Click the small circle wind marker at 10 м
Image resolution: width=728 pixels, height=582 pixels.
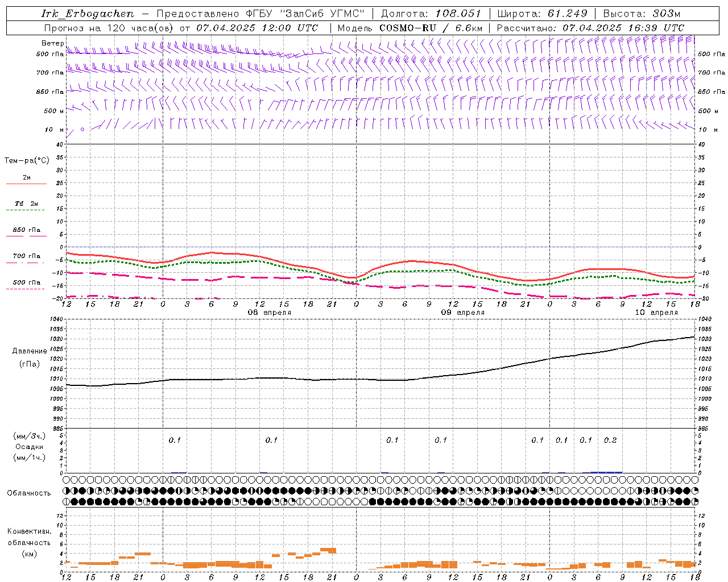(x=82, y=129)
